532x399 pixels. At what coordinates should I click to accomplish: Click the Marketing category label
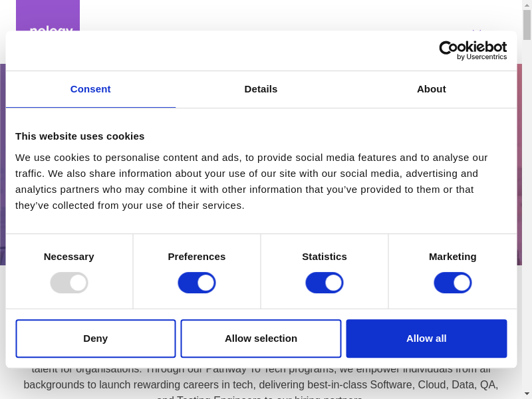(453, 257)
